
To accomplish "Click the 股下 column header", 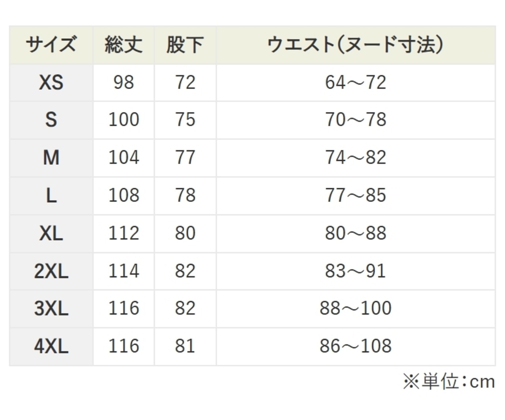I will (185, 45).
